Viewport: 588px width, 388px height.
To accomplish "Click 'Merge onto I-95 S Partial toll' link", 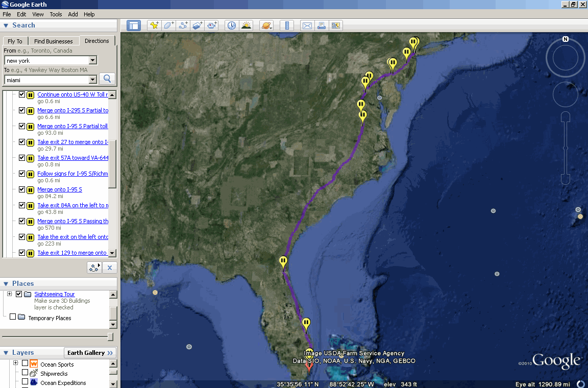I will 72,126.
